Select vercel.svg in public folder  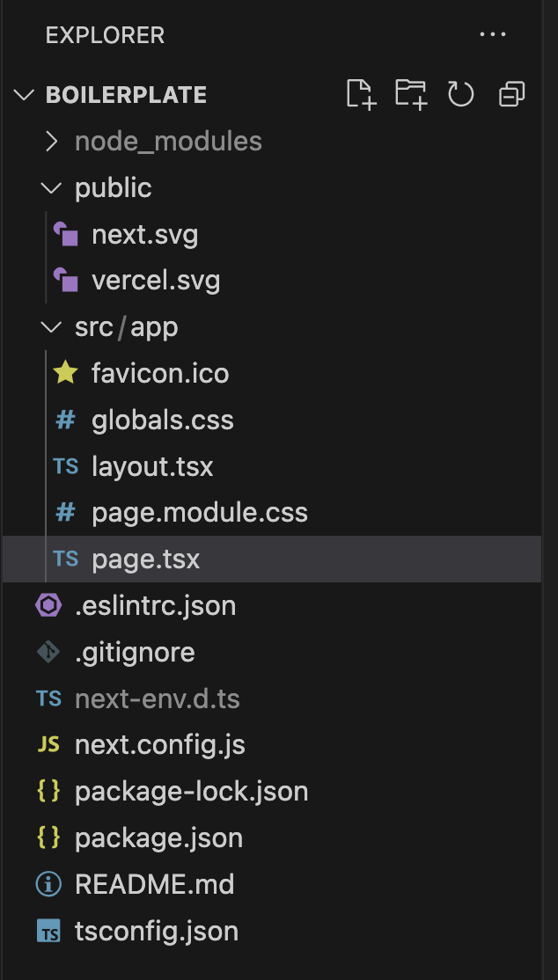tap(155, 281)
